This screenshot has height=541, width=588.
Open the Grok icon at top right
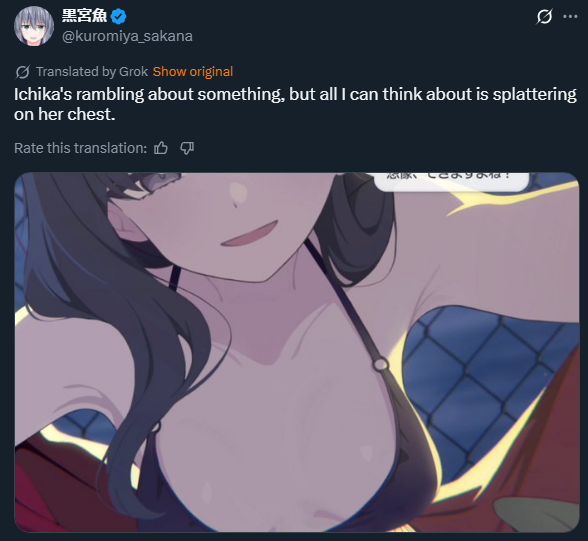click(x=544, y=17)
